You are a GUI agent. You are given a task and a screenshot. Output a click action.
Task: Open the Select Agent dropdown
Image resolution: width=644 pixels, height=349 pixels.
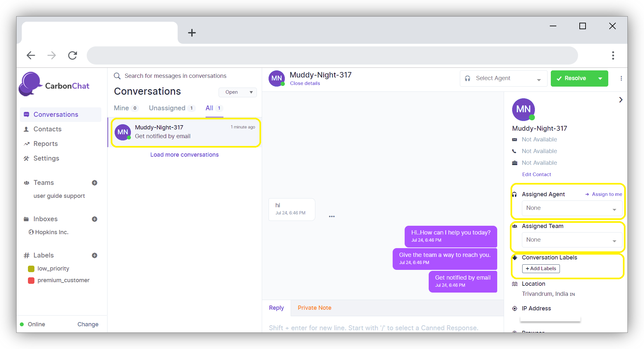(503, 78)
